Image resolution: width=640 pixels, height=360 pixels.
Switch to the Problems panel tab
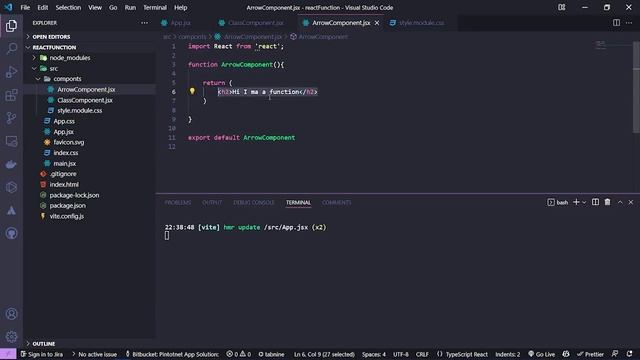pyautogui.click(x=178, y=202)
